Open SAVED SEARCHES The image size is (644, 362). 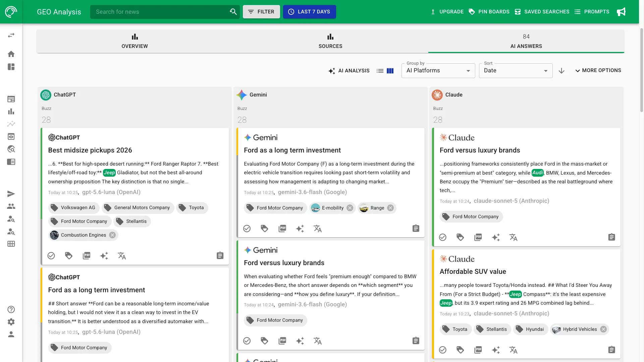click(542, 12)
